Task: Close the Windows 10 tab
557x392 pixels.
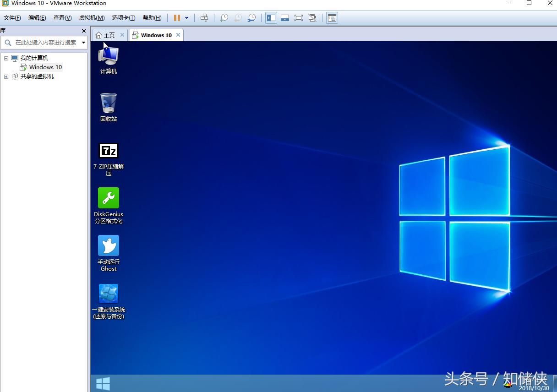Action: click(x=178, y=35)
